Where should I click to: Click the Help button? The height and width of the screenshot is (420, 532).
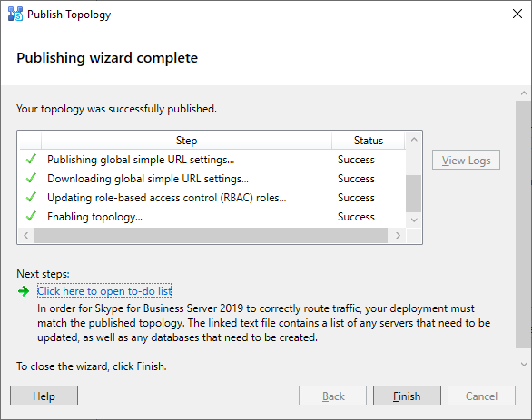(44, 396)
